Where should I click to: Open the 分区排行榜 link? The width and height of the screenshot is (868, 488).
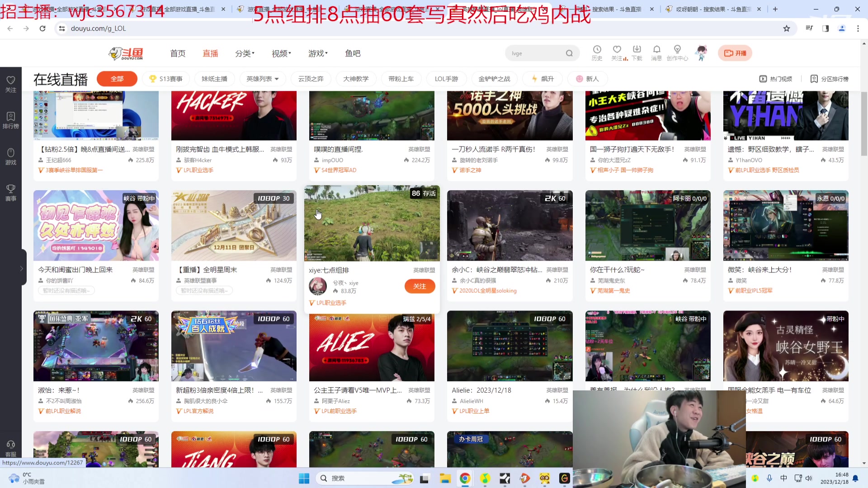pyautogui.click(x=829, y=79)
